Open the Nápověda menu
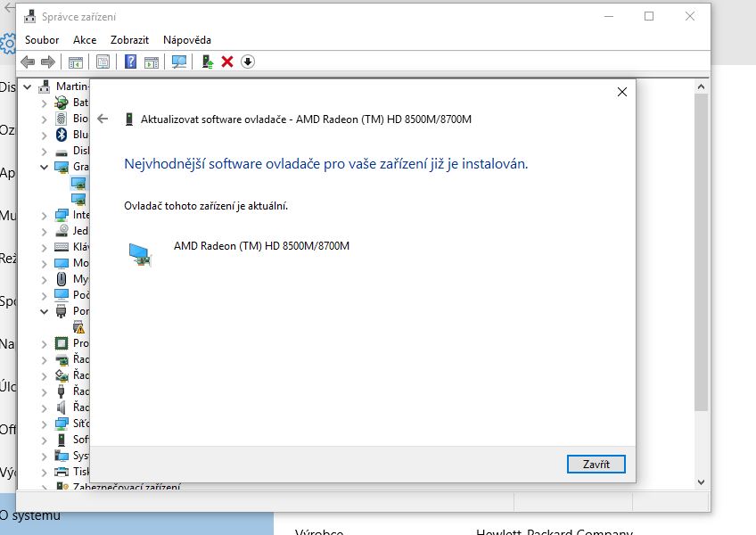Viewport: 756px width, 535px height. [x=187, y=40]
